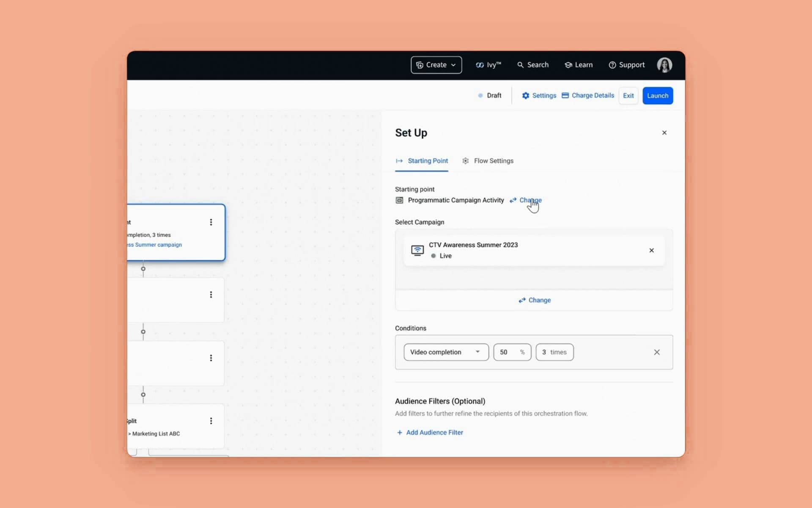
Task: Open the user profile avatar
Action: click(x=664, y=65)
